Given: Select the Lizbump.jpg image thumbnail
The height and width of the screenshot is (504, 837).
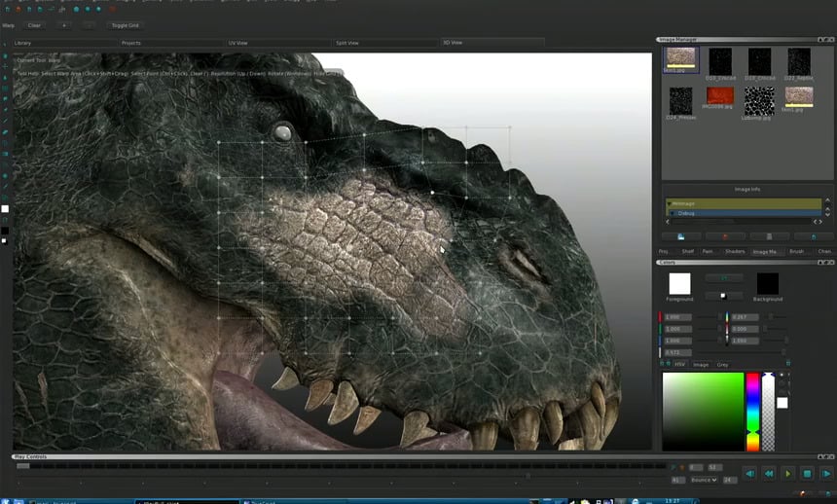Looking at the screenshot, I should 758,100.
